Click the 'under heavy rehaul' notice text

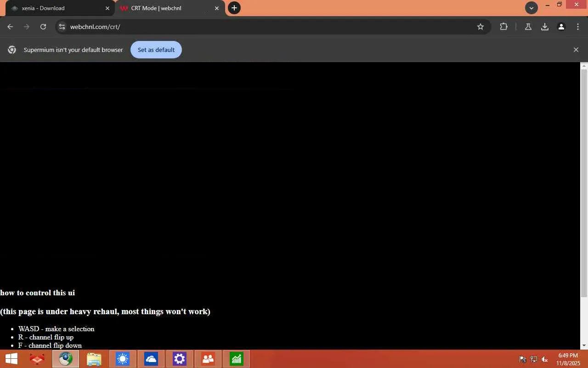tap(105, 311)
